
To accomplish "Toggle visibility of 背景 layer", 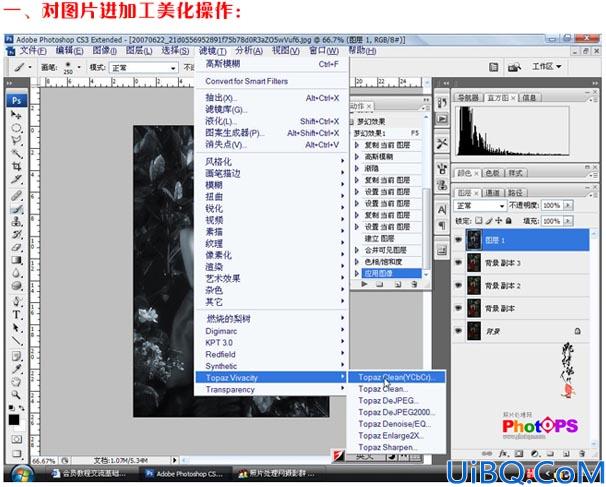I will 458,331.
